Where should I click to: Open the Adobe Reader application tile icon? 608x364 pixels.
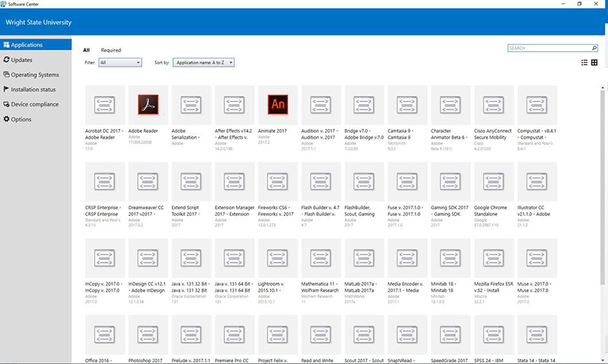pyautogui.click(x=148, y=104)
